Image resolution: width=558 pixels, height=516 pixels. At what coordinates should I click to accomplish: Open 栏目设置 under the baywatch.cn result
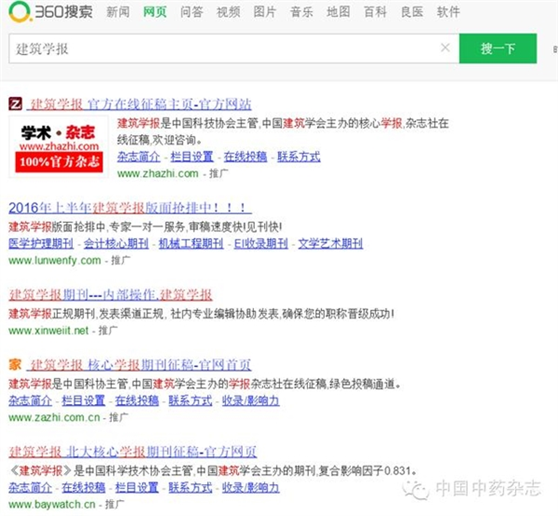pos(137,488)
